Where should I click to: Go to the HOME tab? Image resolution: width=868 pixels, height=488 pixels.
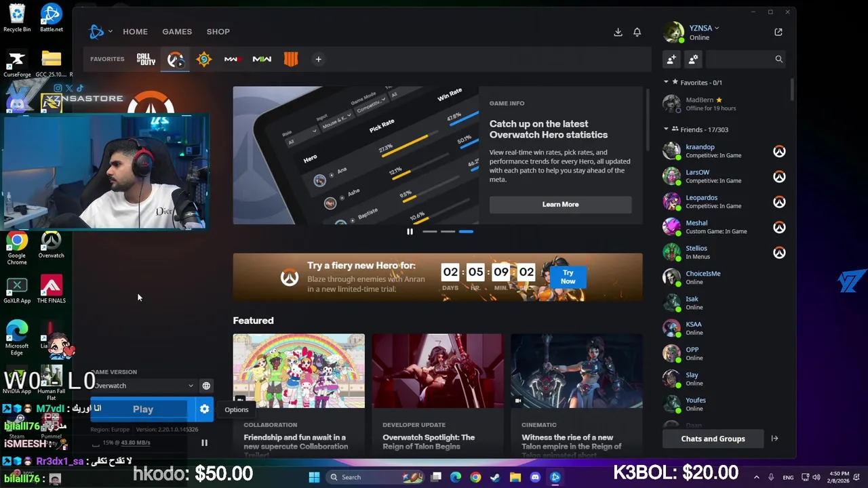click(x=135, y=32)
